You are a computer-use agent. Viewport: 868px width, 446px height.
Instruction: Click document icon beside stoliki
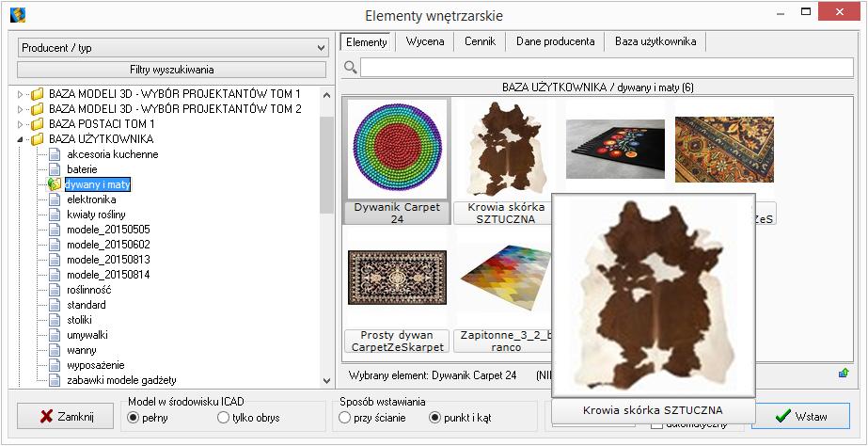pyautogui.click(x=55, y=320)
